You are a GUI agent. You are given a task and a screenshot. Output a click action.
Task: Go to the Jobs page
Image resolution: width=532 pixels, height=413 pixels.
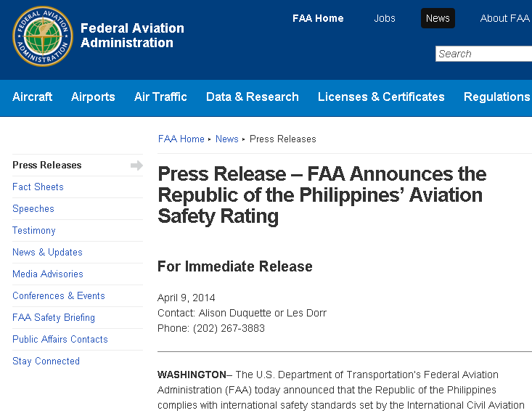tap(385, 19)
